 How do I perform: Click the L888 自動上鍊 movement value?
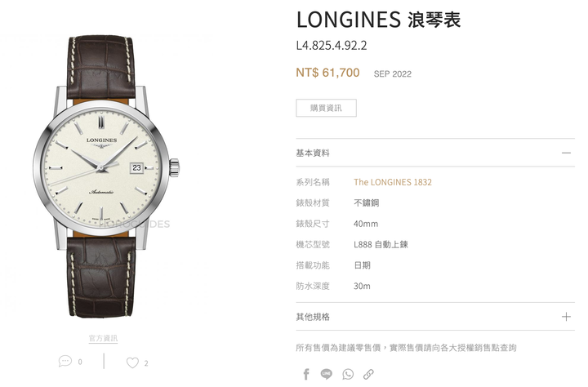coord(381,244)
